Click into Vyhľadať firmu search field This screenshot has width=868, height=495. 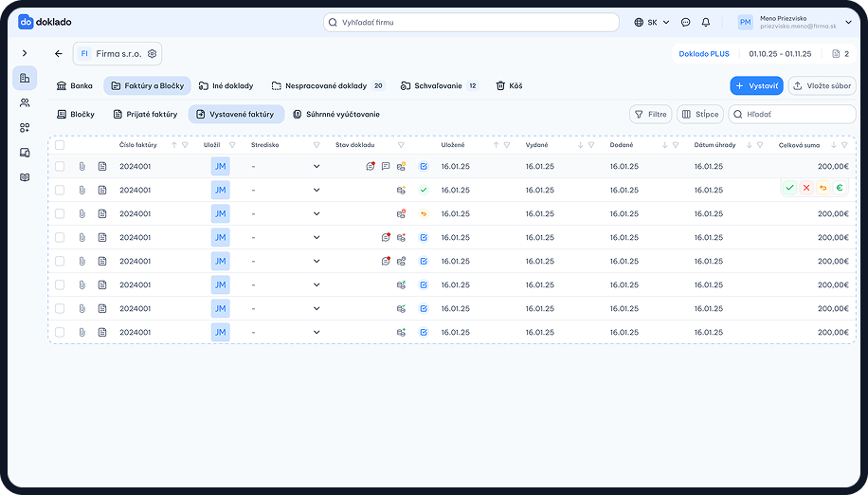pos(471,22)
